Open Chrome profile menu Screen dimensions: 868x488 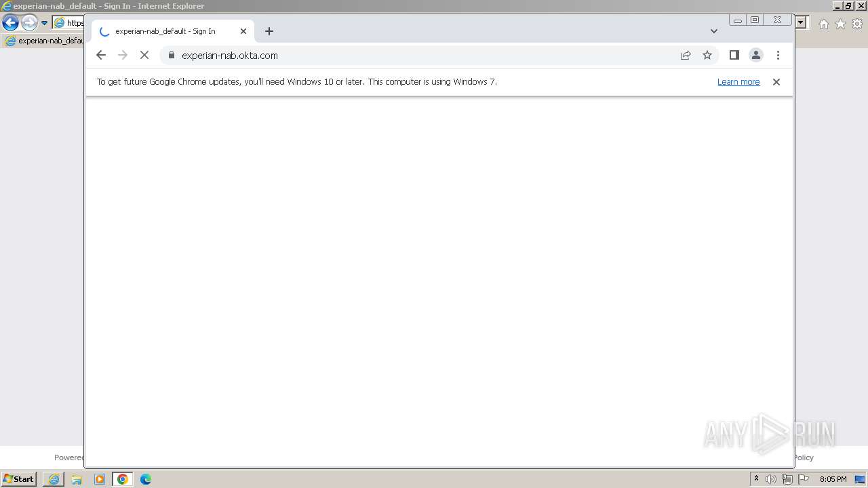[756, 56]
